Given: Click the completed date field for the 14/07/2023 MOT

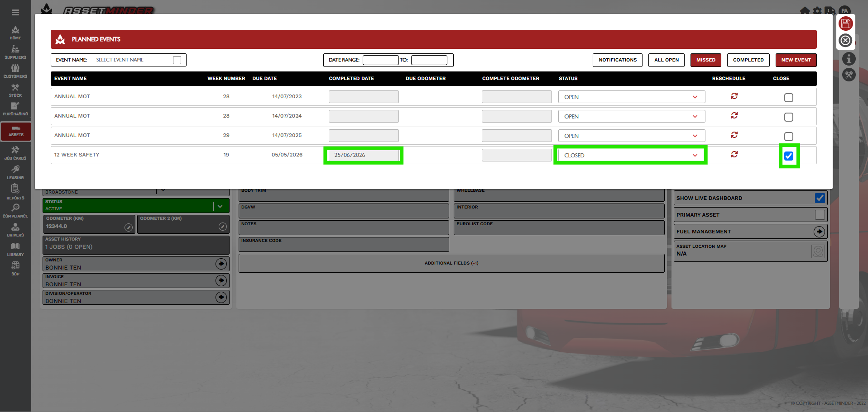Looking at the screenshot, I should tap(364, 97).
